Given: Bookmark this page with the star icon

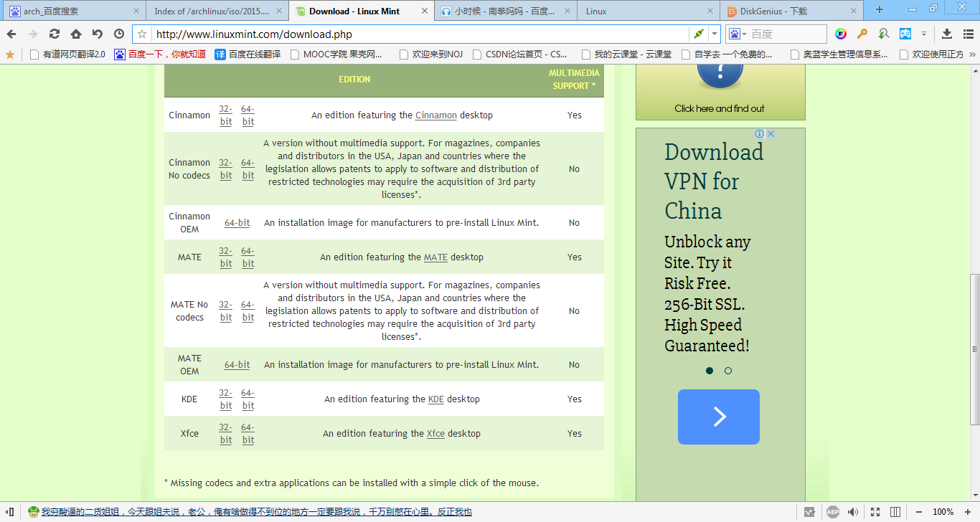Looking at the screenshot, I should (142, 34).
